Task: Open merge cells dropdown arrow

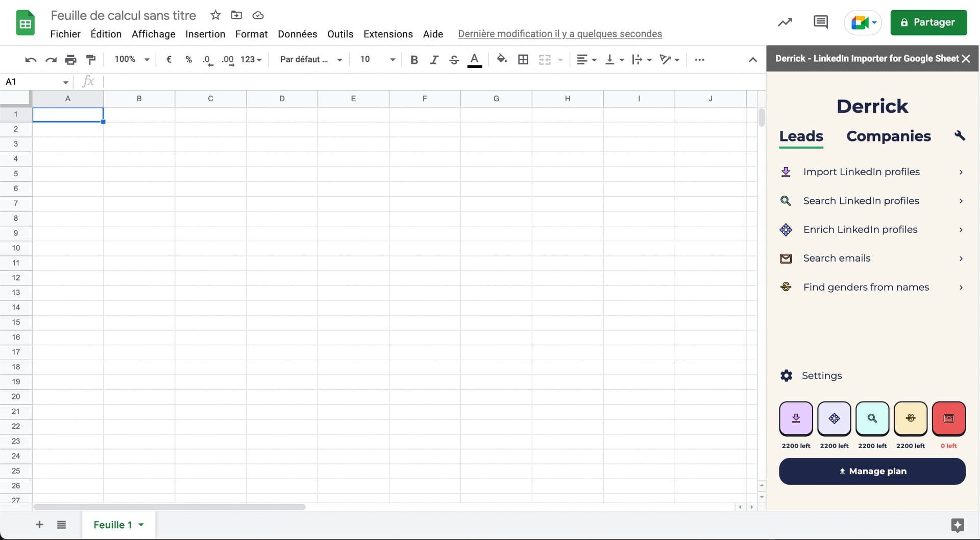Action: click(560, 60)
